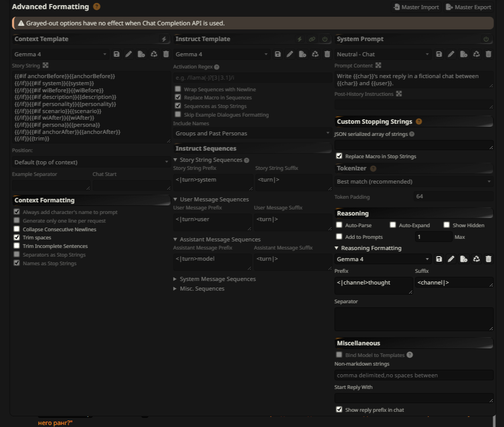
Task: Toggle System Prompt power icon
Action: click(486, 39)
